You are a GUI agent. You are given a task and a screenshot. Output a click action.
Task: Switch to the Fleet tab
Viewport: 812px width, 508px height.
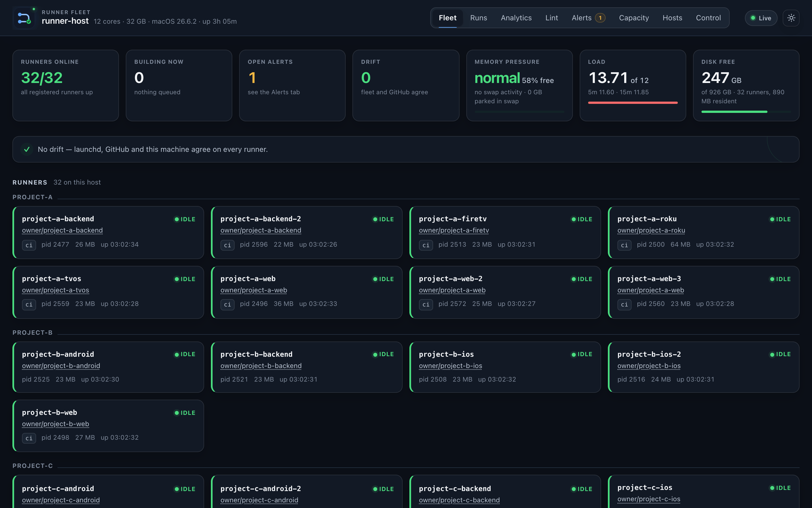(x=448, y=18)
